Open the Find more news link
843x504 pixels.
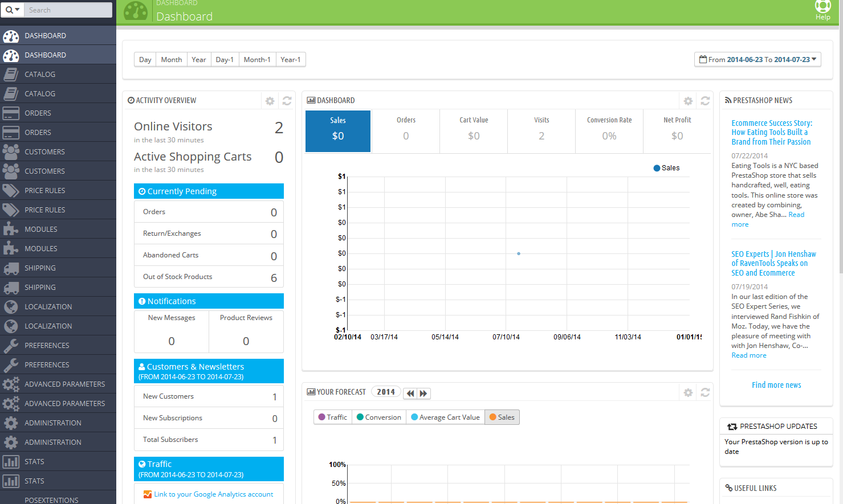(x=776, y=385)
